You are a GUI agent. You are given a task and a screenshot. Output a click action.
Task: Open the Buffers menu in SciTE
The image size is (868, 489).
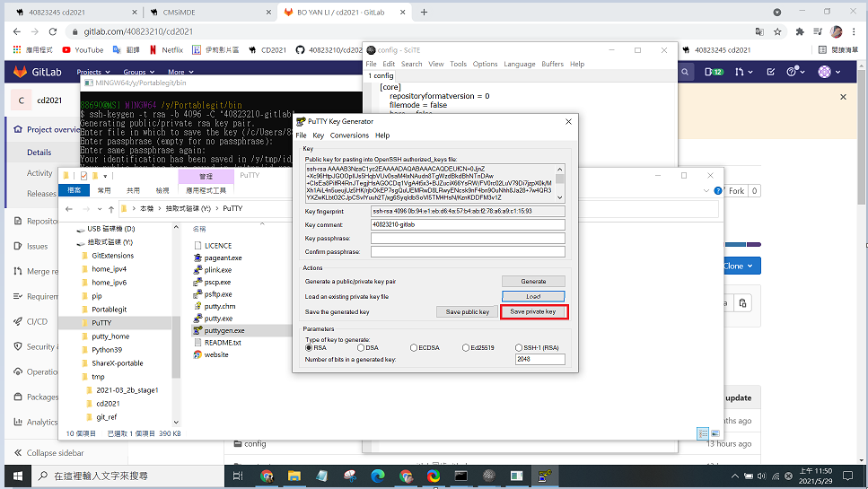(x=552, y=65)
